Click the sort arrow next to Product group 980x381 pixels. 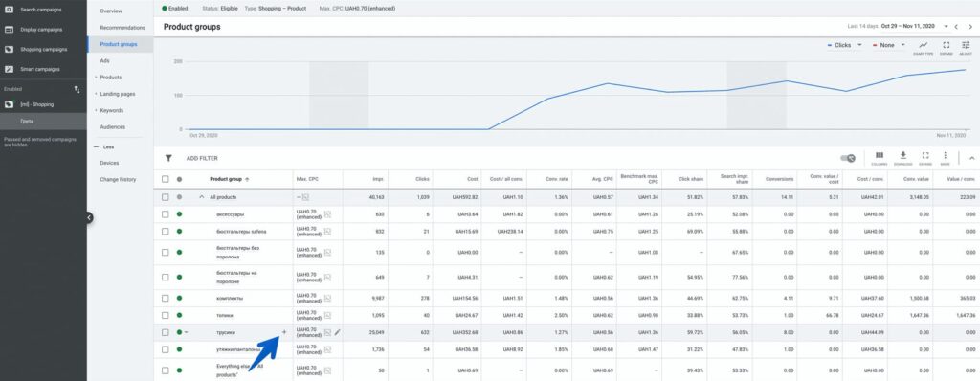tap(247, 180)
